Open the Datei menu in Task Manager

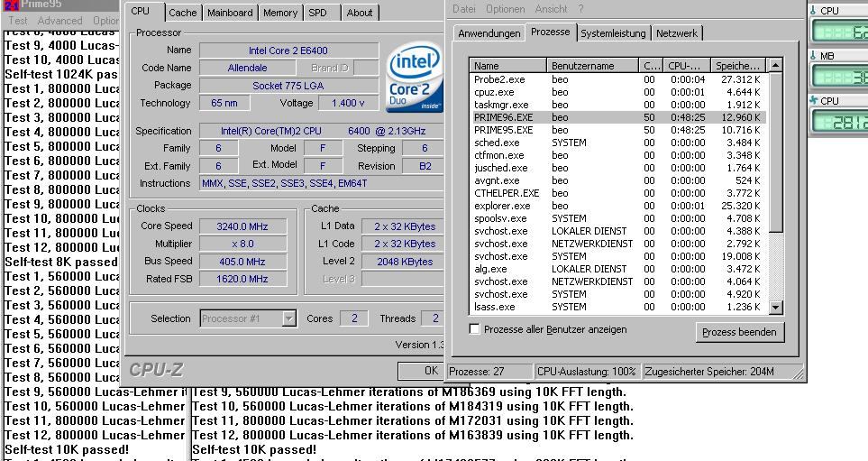[464, 9]
